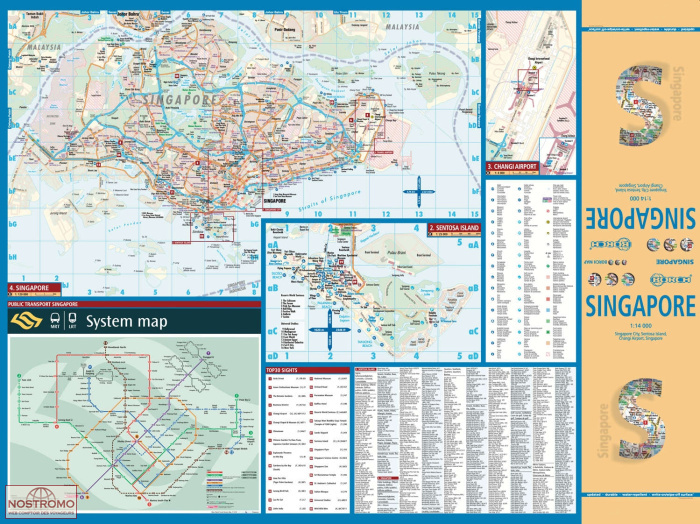The height and width of the screenshot is (524, 700).
Task: Click the 'TOP30 SIGHTS' header
Action: (284, 370)
